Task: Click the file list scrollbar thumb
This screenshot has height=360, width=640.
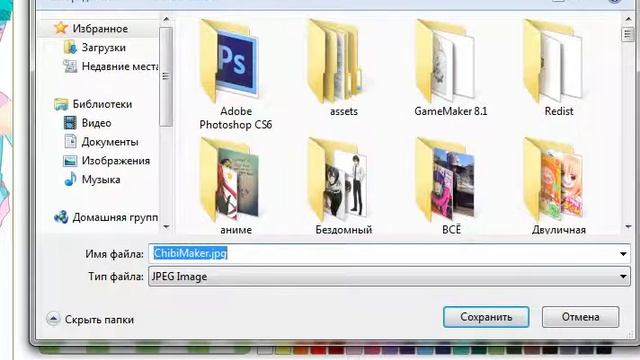Action: click(628, 34)
